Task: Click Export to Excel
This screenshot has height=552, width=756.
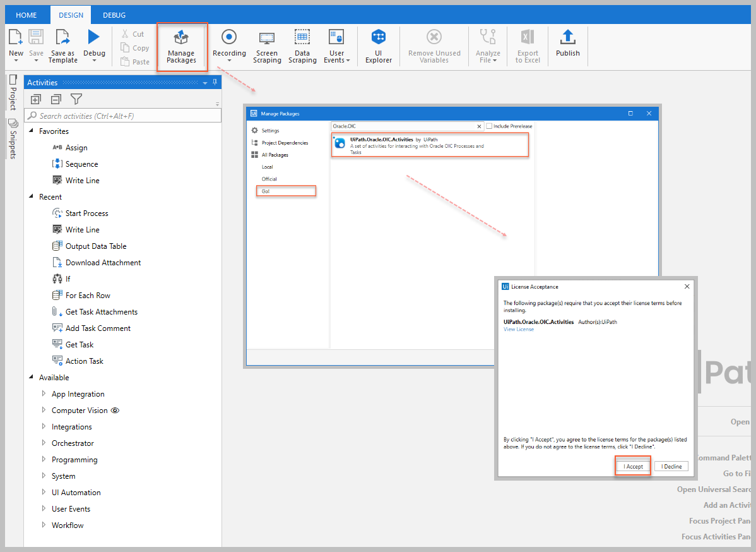Action: pos(528,46)
